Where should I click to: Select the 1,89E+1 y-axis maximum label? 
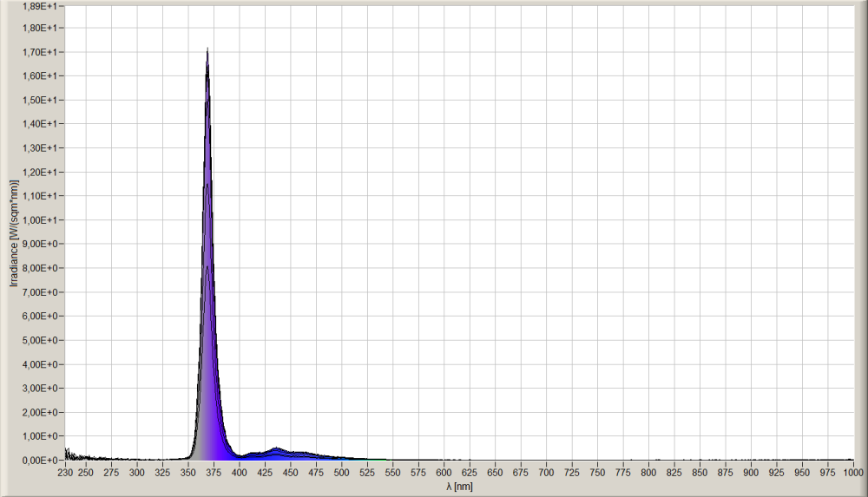click(40, 6)
